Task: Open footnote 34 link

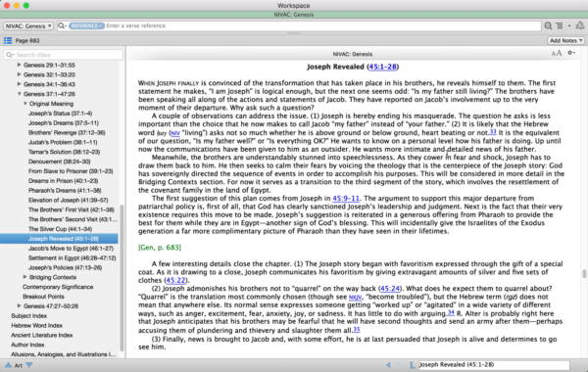Action: [451, 312]
